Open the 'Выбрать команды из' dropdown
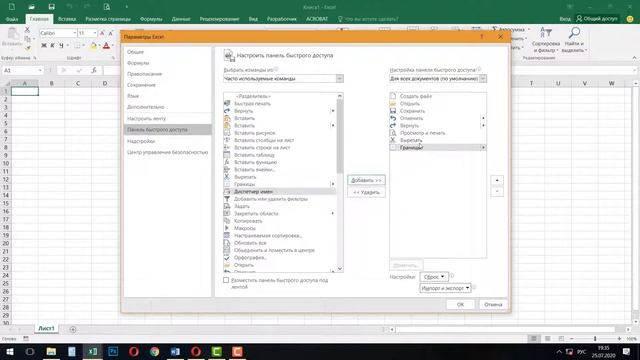The image size is (640, 360). tap(340, 78)
